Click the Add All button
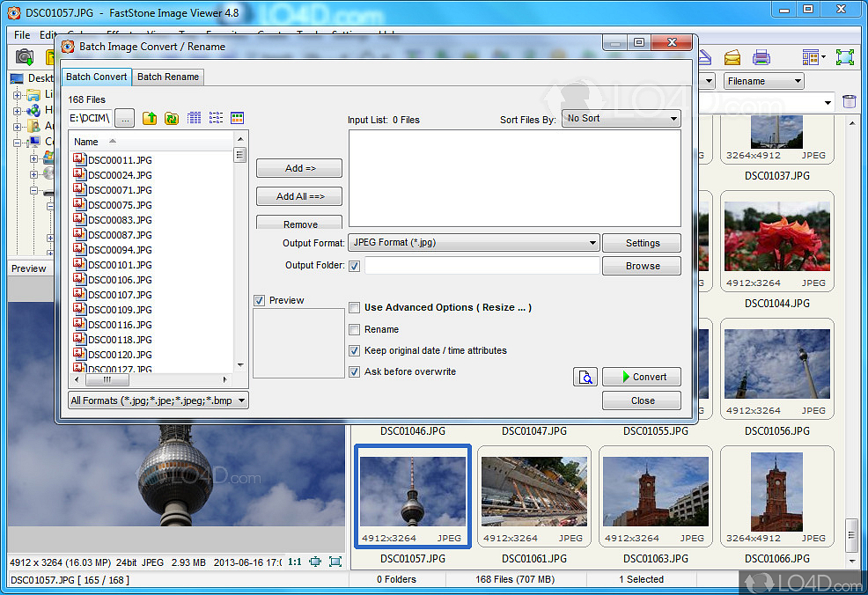This screenshot has width=868, height=595. [299, 196]
